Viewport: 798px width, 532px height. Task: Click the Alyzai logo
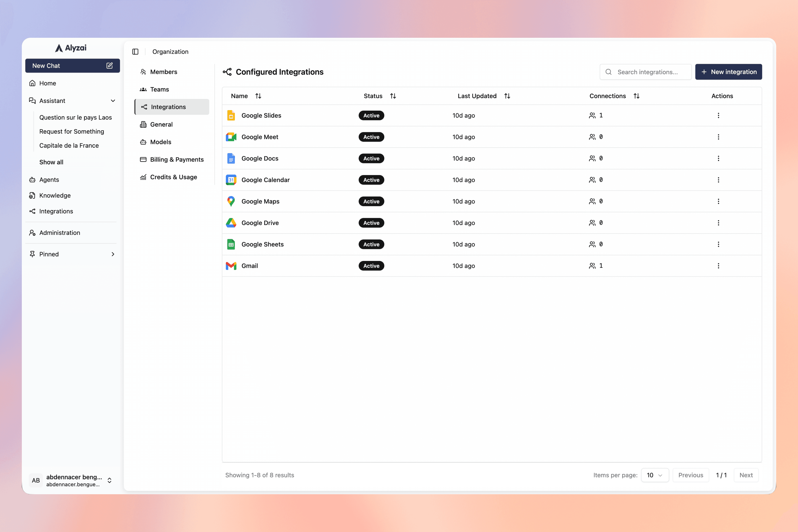(x=71, y=48)
